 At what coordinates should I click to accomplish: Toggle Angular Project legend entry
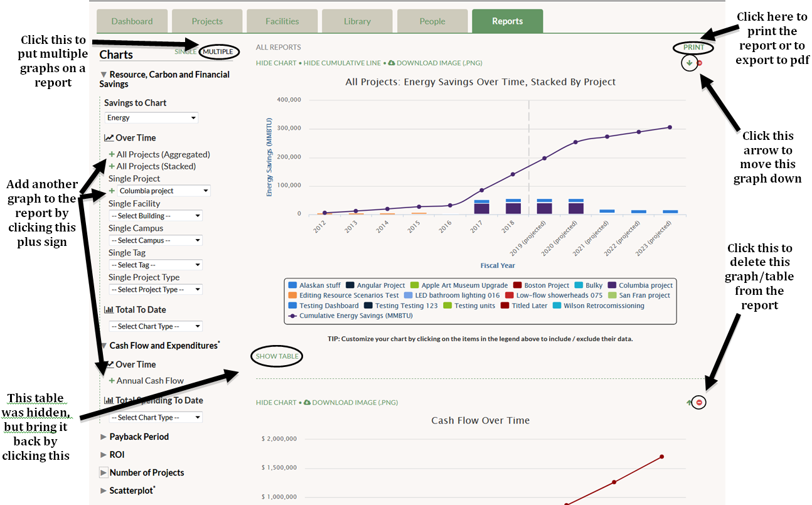click(376, 285)
